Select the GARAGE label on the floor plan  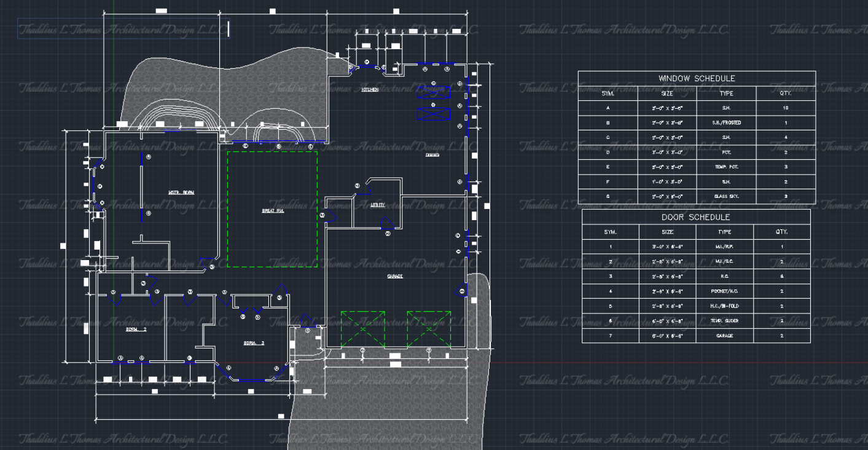(x=395, y=277)
